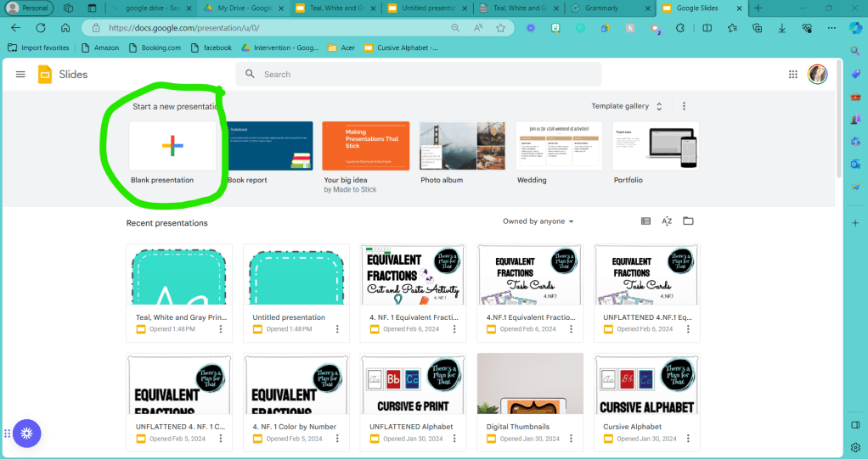Open the Google apps grid icon

(793, 75)
